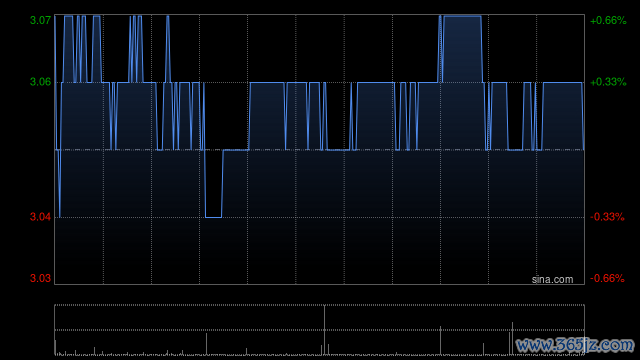
Task: Click the +0.33% percentage label
Action: point(608,82)
